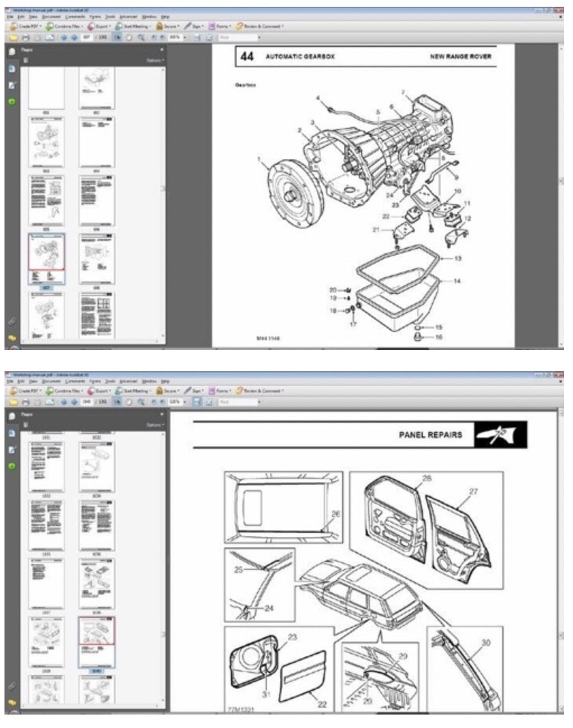Click Review & Comment button in top window
This screenshot has height=728, width=573.
260,26
